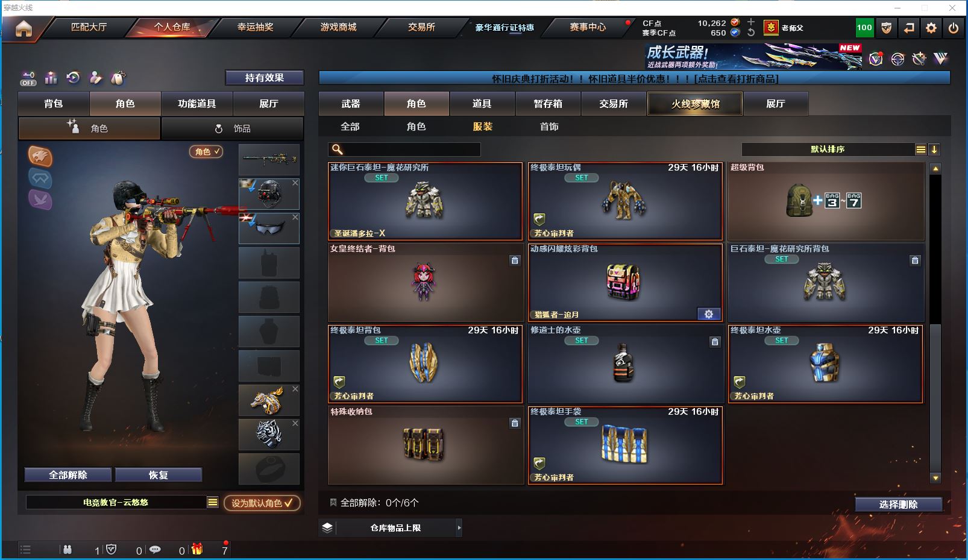This screenshot has width=968, height=560.
Task: Remove equipped helmet with its X
Action: point(295,183)
